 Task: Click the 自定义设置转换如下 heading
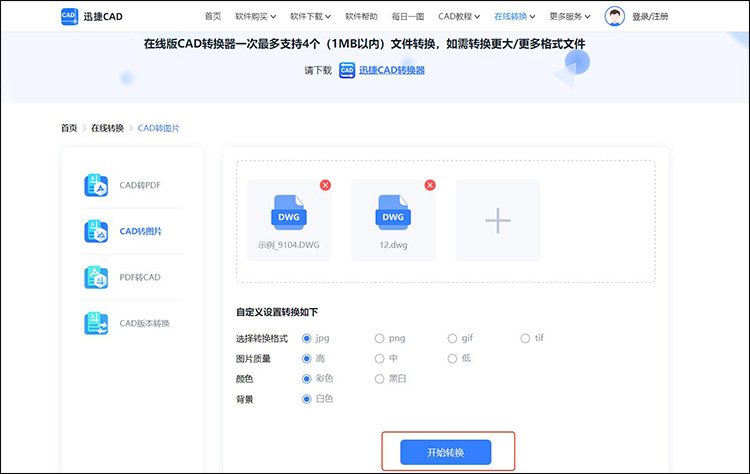277,312
